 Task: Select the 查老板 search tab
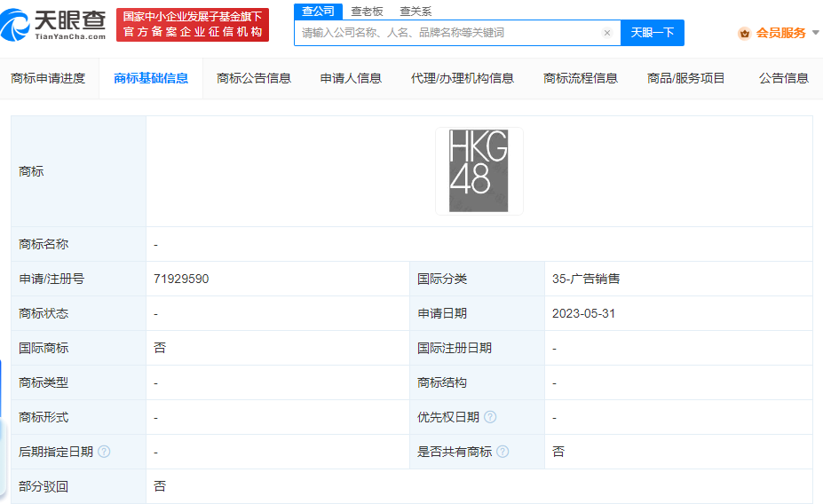(x=367, y=12)
